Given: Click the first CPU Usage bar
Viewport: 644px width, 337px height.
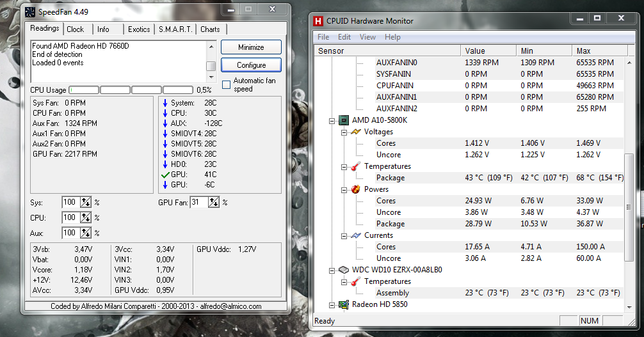Looking at the screenshot, I should tap(84, 90).
